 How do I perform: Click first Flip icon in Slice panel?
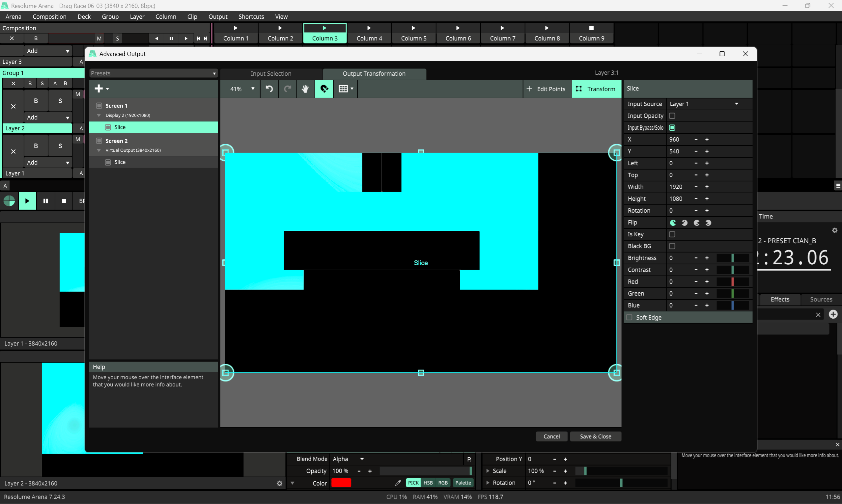[673, 223]
